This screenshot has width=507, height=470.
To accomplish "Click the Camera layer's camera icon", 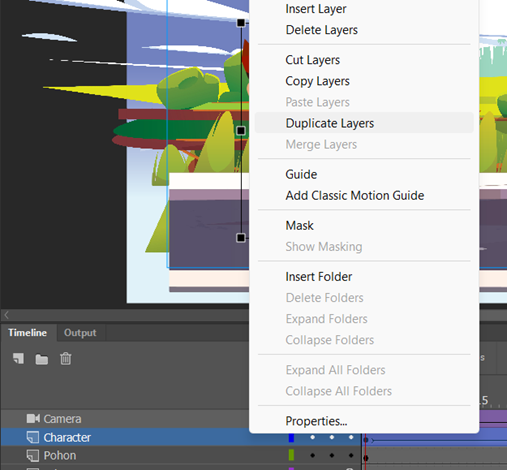I will [33, 419].
